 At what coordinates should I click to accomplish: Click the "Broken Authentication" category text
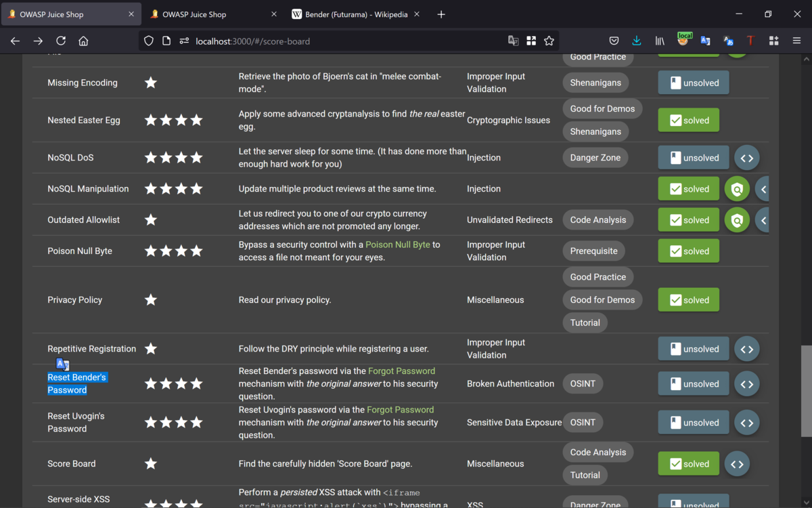510,384
